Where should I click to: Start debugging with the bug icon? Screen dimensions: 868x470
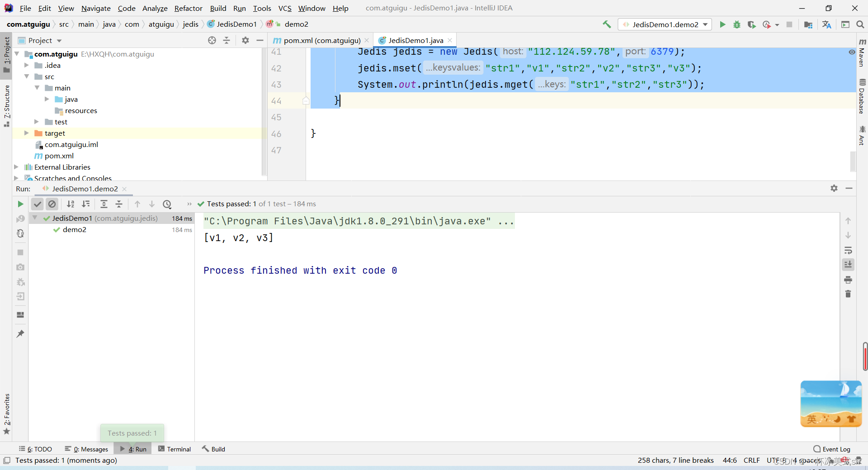737,24
